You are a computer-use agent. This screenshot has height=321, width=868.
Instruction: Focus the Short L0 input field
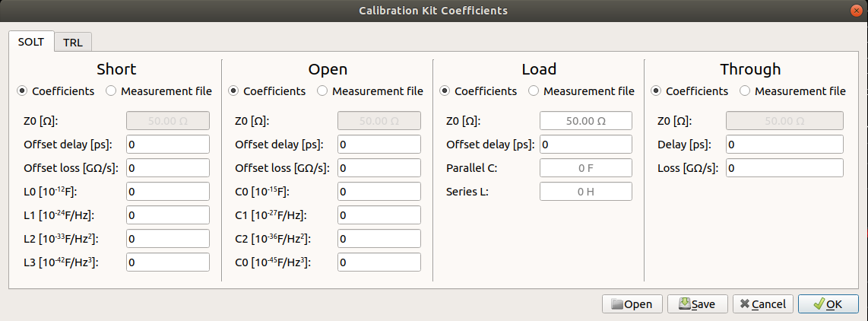[167, 192]
